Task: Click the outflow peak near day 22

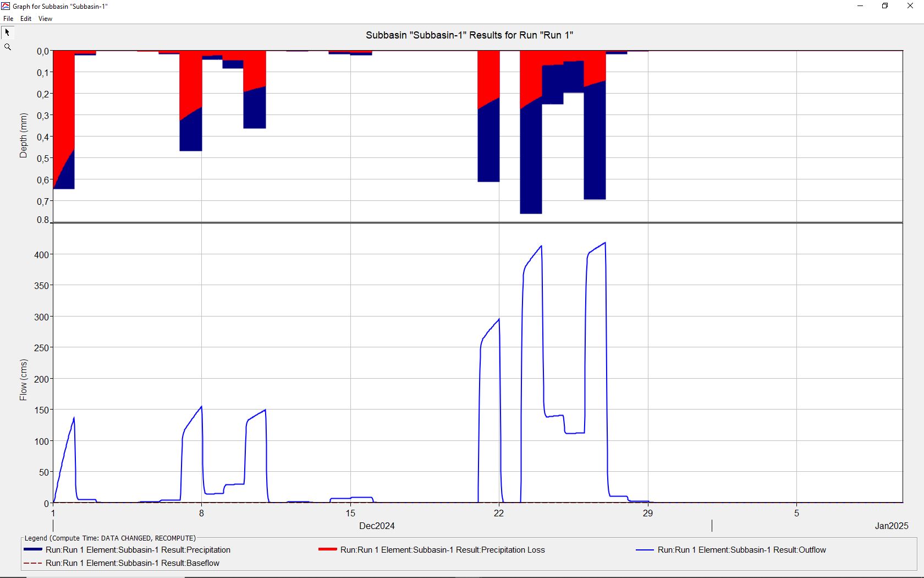Action: [x=498, y=319]
